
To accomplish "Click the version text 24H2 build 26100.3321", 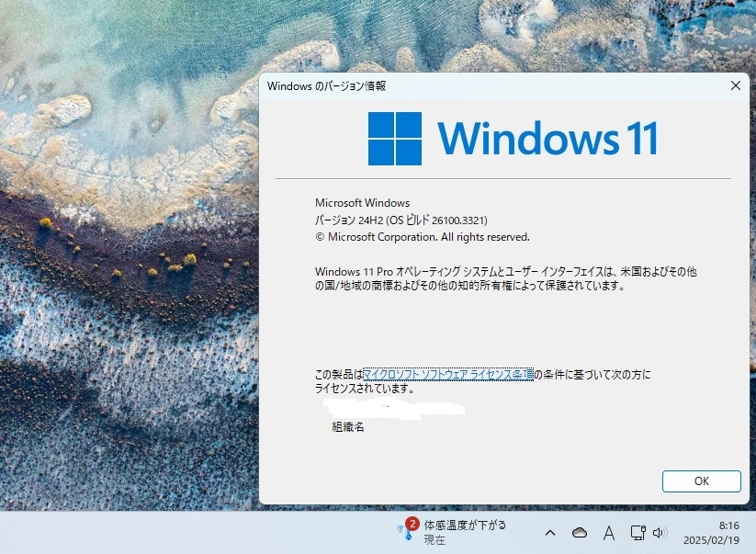I will click(401, 220).
